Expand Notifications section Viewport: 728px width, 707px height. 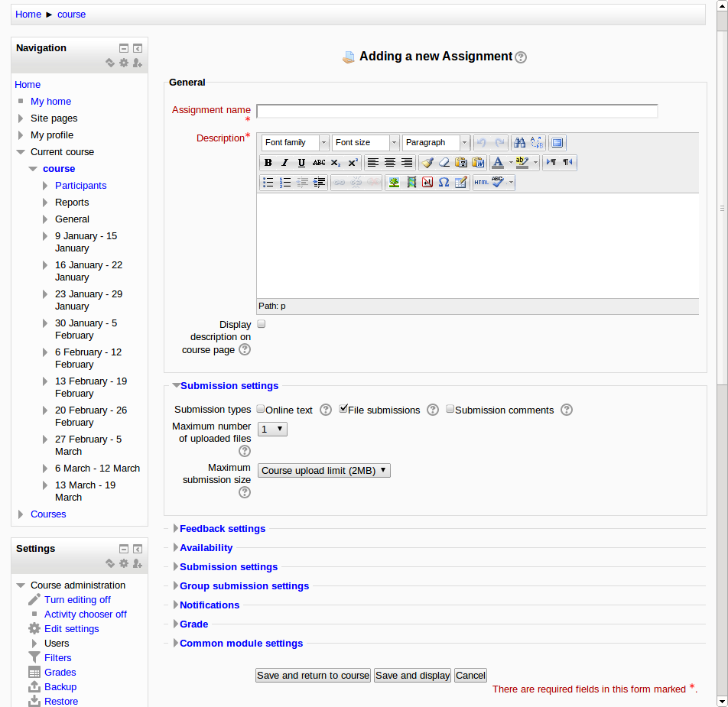[210, 605]
